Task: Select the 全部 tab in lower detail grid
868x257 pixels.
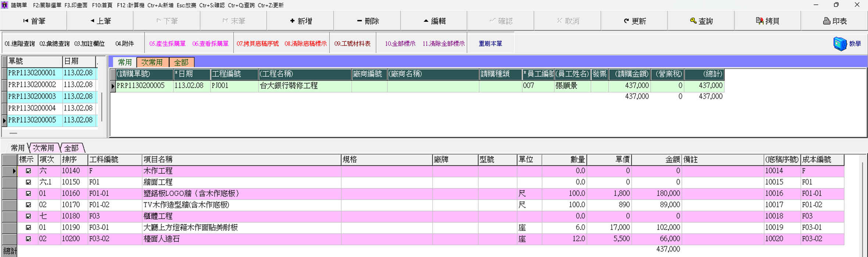Action: [72, 148]
